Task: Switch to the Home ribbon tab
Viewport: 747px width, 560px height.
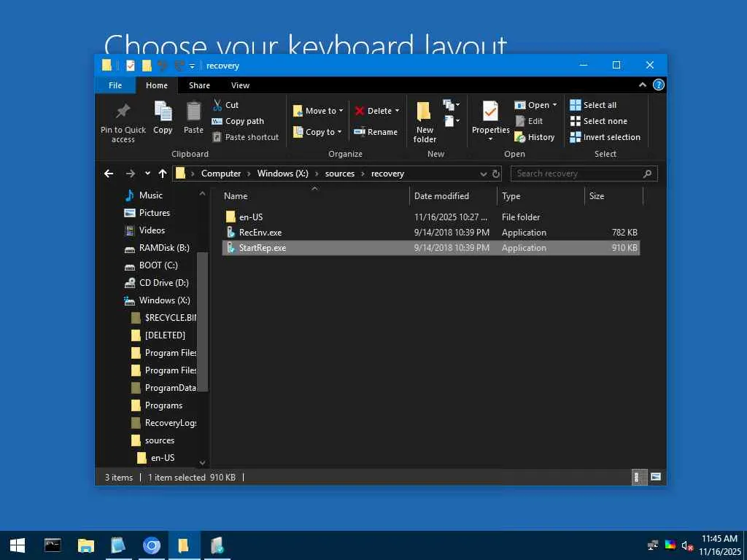Action: click(x=157, y=85)
